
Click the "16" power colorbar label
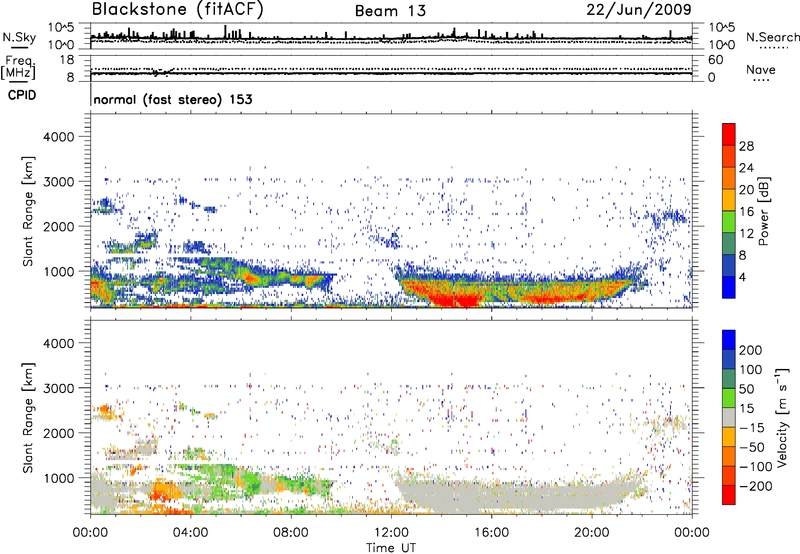click(x=746, y=212)
